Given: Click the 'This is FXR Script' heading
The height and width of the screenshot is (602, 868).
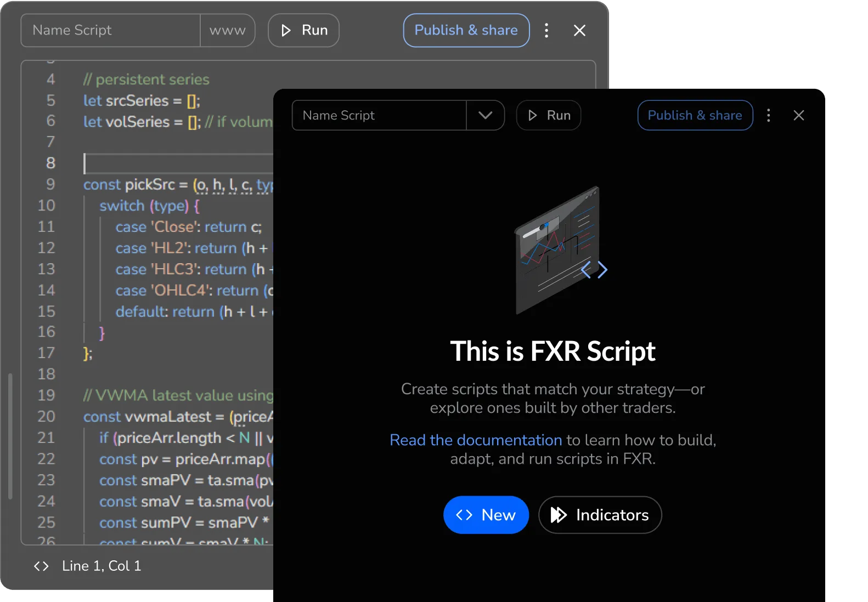Looking at the screenshot, I should [x=553, y=351].
